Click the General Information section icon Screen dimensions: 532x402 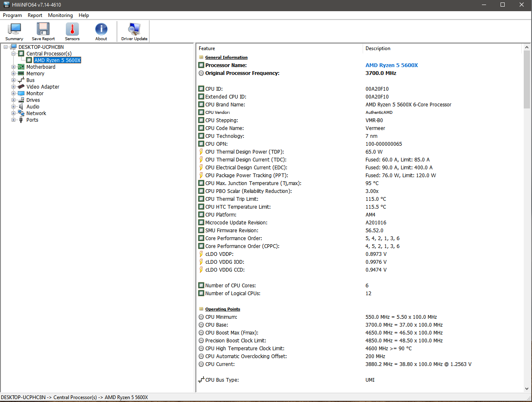201,58
